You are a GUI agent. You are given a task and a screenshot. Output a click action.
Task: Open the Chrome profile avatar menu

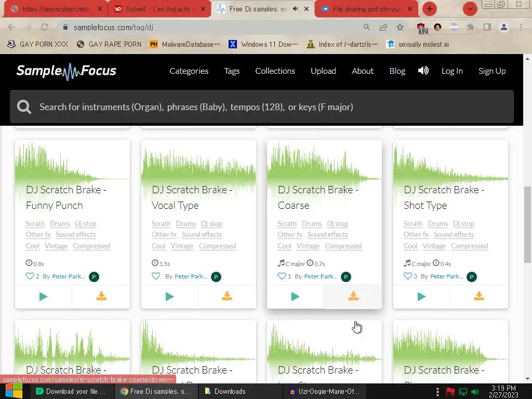click(x=504, y=27)
